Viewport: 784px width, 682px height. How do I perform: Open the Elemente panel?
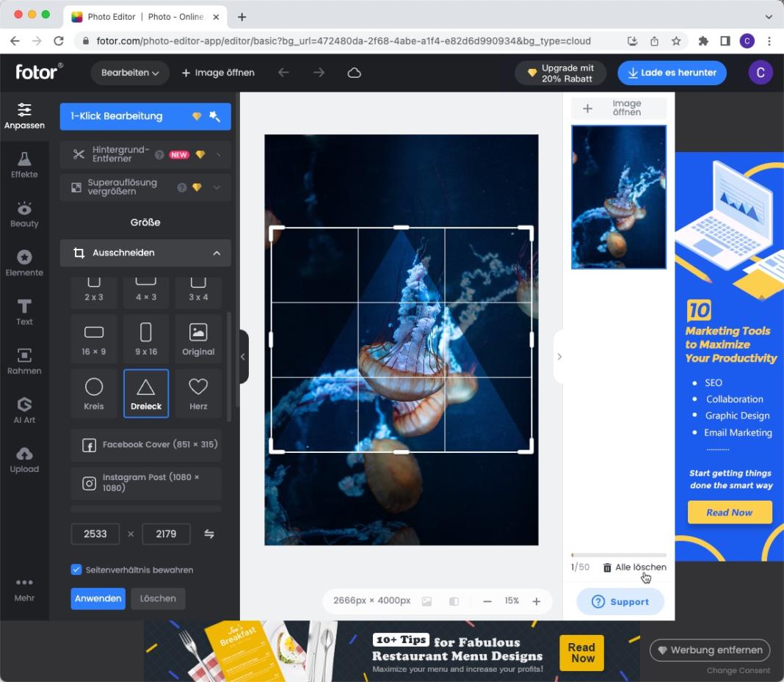(x=24, y=263)
